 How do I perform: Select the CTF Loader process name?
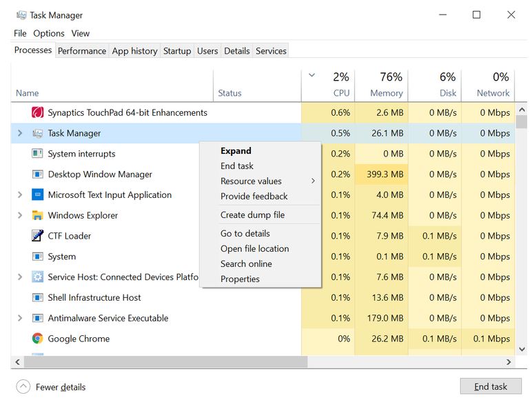[x=69, y=236]
